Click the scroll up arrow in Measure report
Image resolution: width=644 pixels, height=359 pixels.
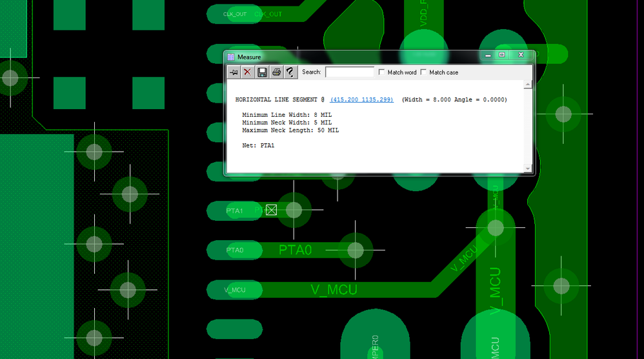coord(528,85)
